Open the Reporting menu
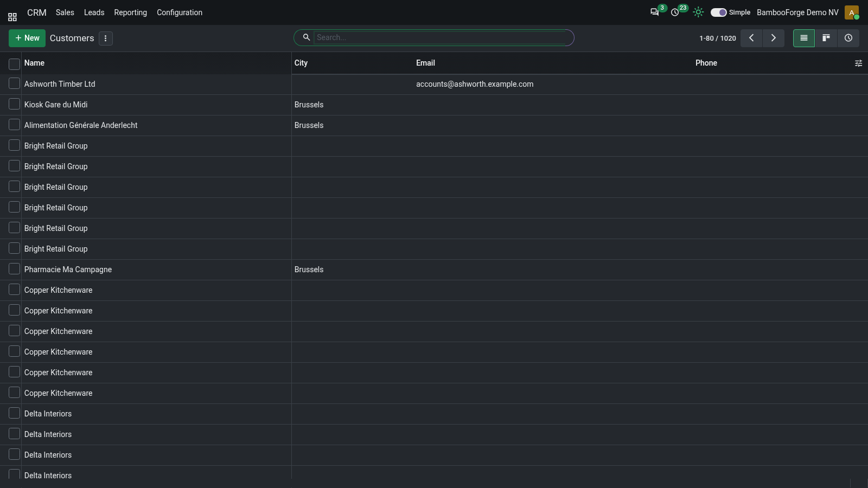 point(130,12)
